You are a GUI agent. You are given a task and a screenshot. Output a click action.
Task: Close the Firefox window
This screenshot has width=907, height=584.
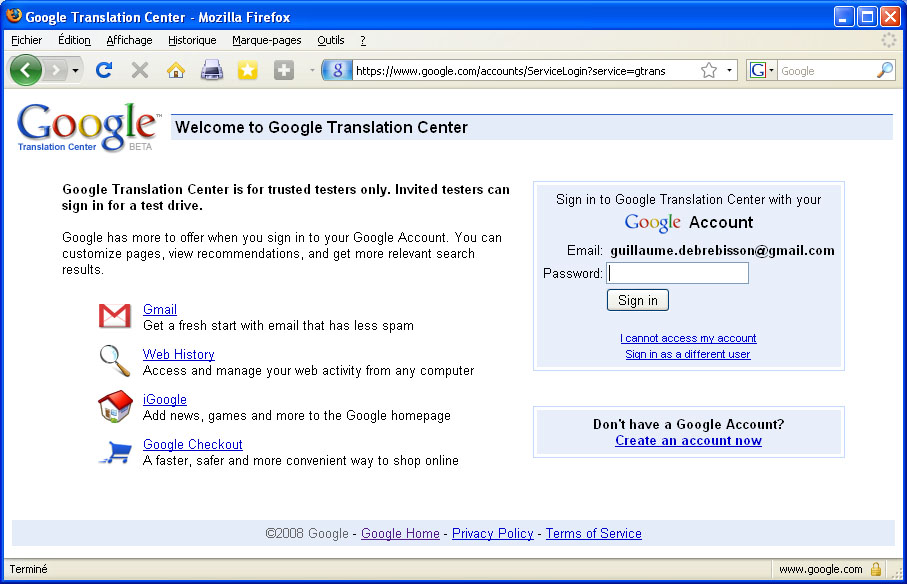tap(890, 17)
